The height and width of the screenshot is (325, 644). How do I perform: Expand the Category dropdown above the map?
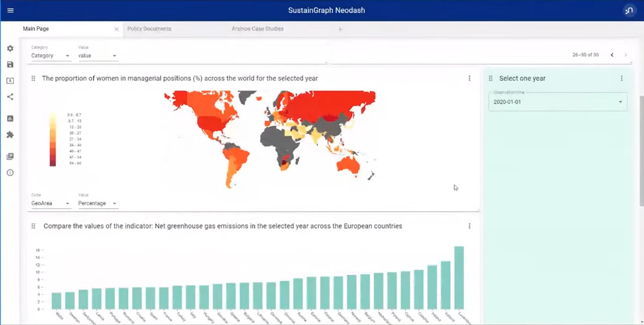pos(51,56)
